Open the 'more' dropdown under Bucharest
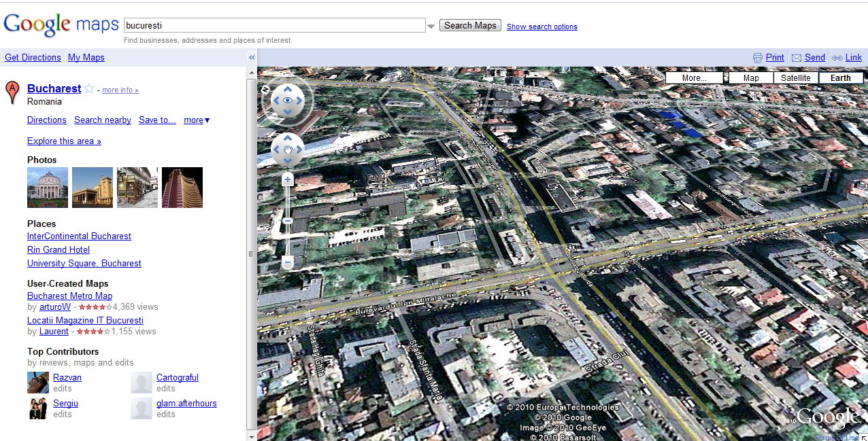The width and height of the screenshot is (868, 441). click(x=197, y=120)
